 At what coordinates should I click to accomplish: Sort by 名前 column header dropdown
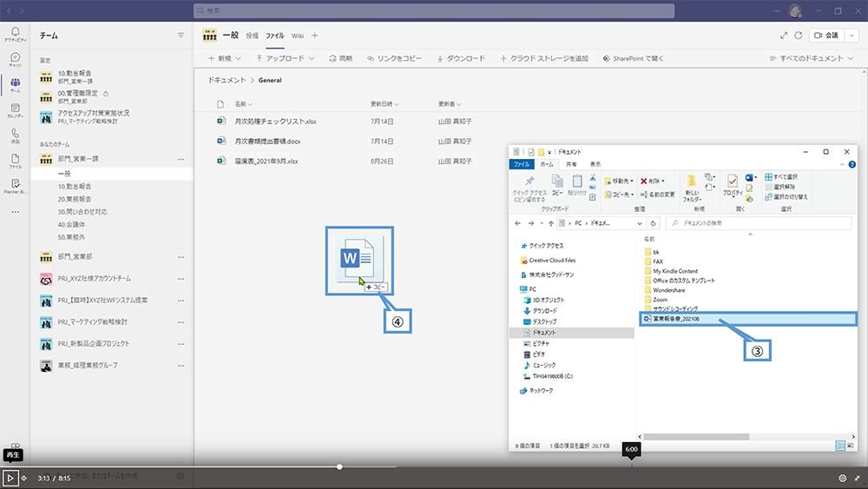(x=244, y=104)
